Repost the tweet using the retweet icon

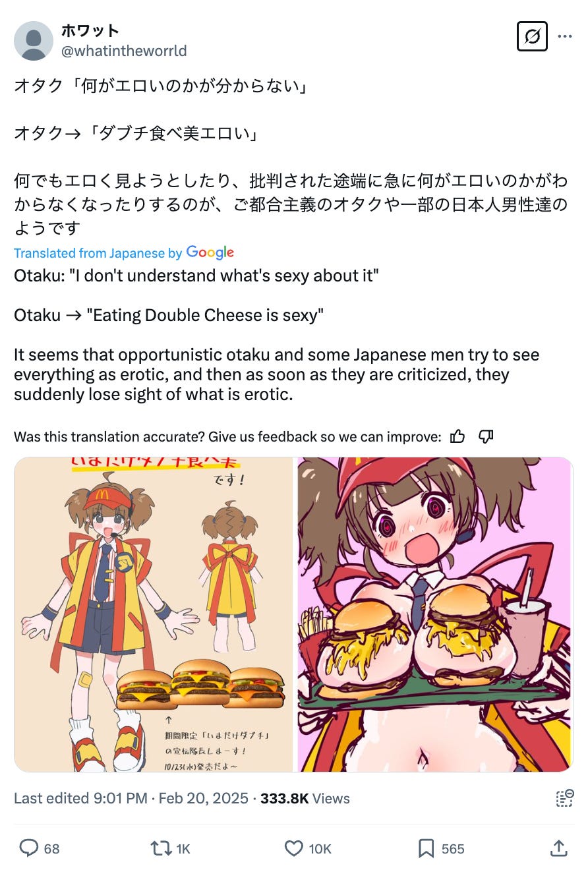(161, 848)
